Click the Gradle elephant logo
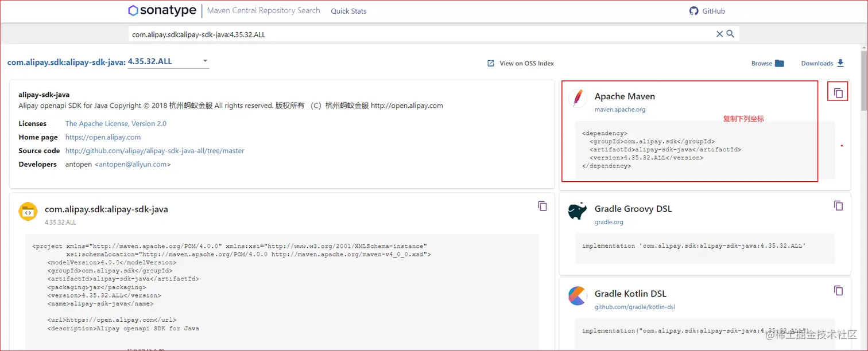The width and height of the screenshot is (868, 351). pos(578,211)
